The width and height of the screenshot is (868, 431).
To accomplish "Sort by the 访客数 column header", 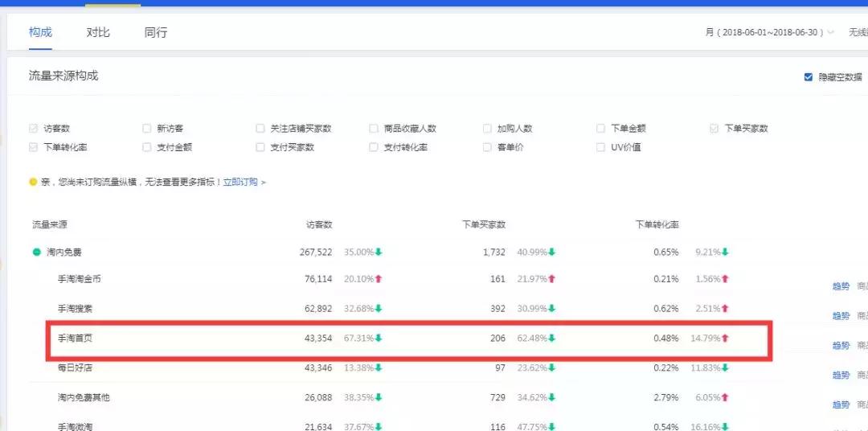I will 319,225.
